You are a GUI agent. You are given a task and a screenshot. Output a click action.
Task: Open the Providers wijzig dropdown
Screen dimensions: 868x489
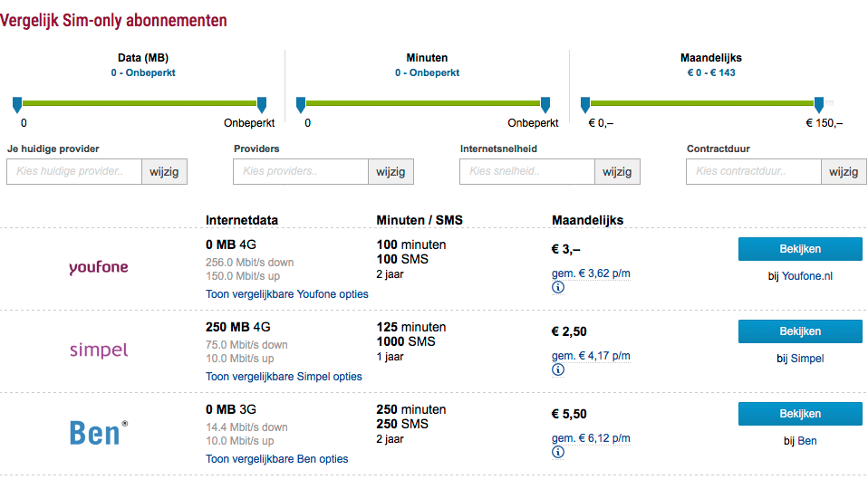point(391,171)
